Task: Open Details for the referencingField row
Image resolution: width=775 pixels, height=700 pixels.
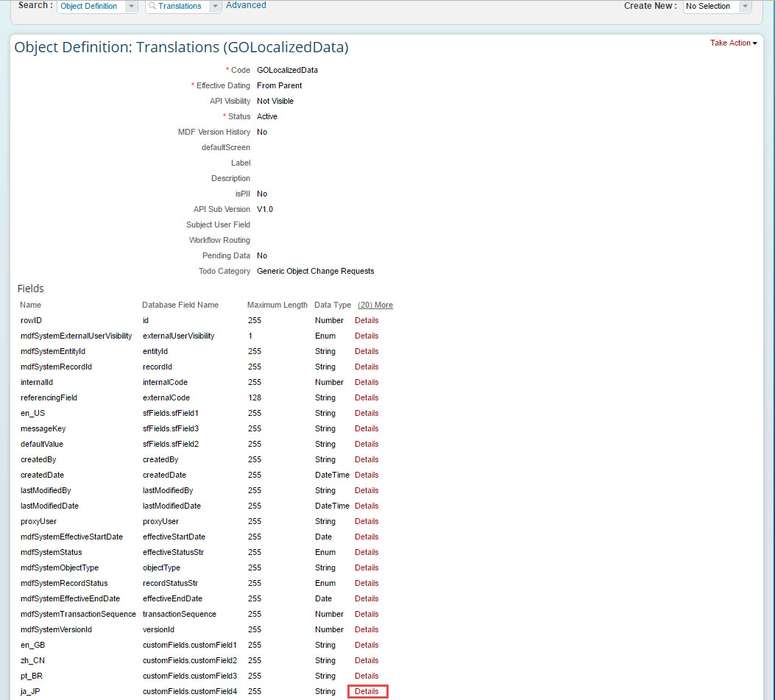Action: (367, 397)
